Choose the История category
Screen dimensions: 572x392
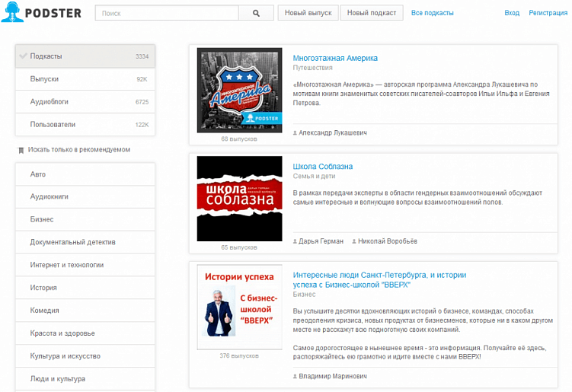click(x=85, y=288)
